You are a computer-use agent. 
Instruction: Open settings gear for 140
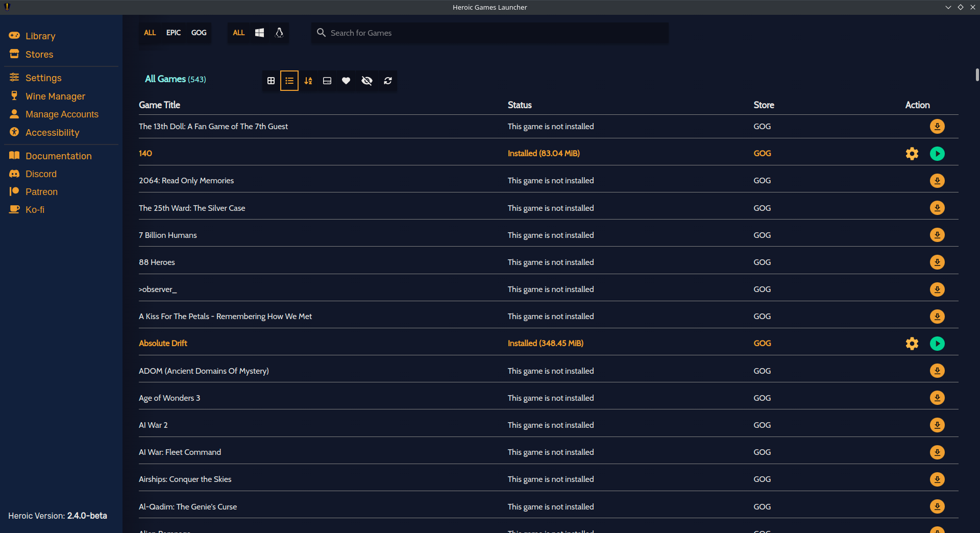click(x=912, y=153)
